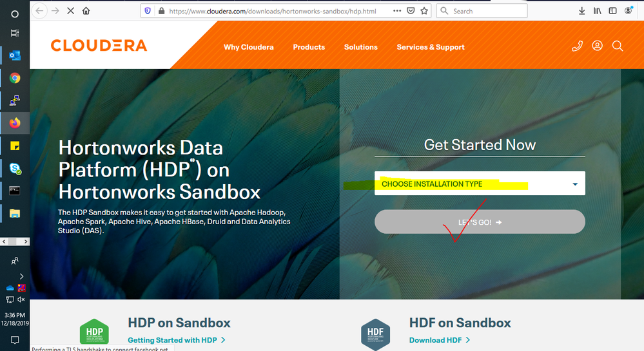Viewport: 644px width, 351px height.
Task: Open the Windows Cortana circle icon
Action: coord(15,14)
